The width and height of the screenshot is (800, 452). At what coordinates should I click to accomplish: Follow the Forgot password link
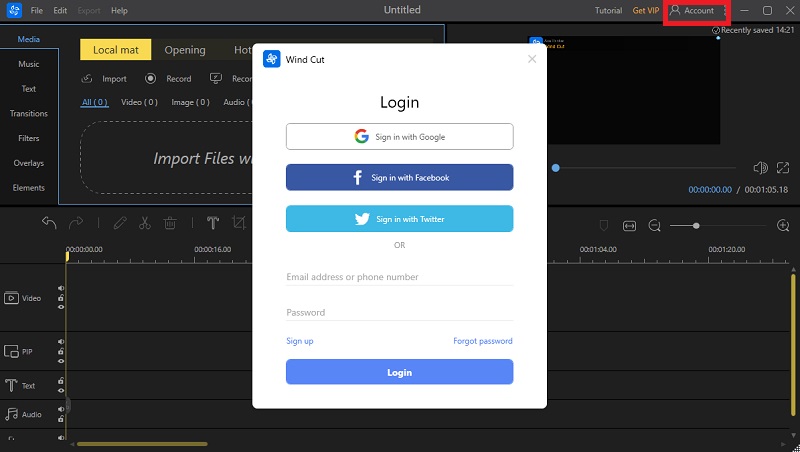tap(483, 341)
